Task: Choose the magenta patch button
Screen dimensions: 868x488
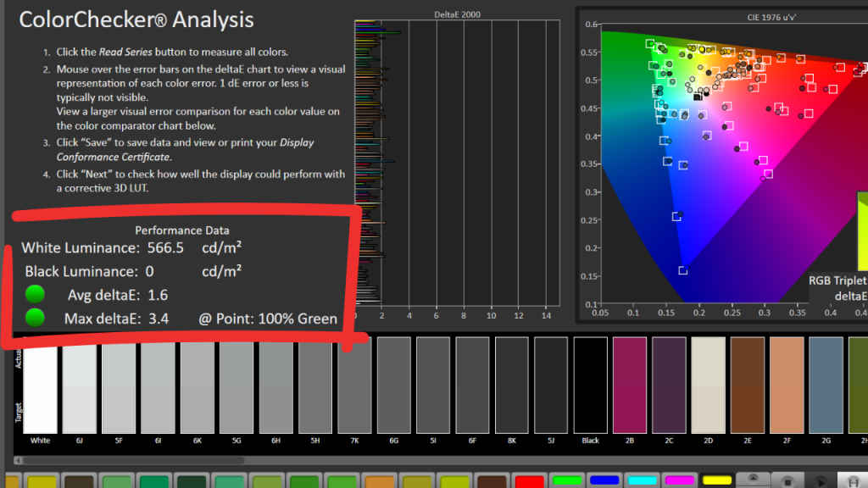Action: [680, 480]
